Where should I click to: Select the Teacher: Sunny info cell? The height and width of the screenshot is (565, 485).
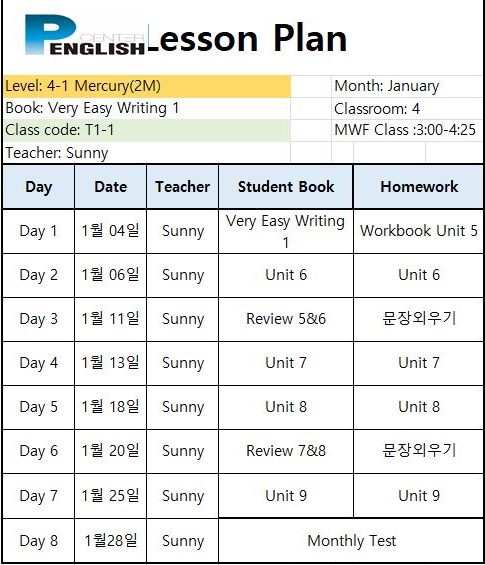pos(147,153)
